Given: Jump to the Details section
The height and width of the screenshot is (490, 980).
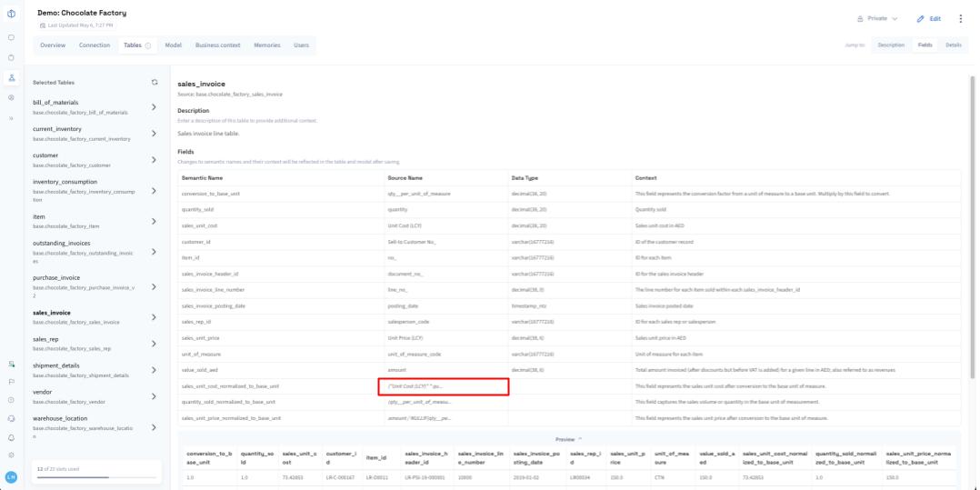Looking at the screenshot, I should coord(953,45).
